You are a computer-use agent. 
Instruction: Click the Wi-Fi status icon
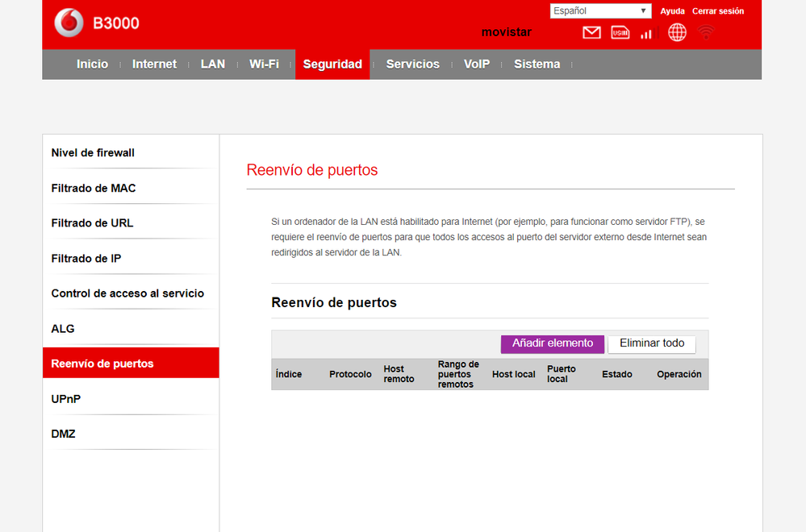tap(706, 32)
